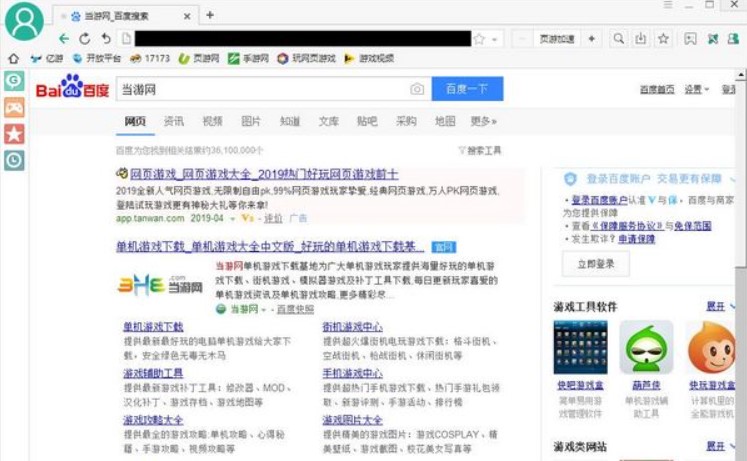Image resolution: width=747 pixels, height=461 pixels.
Task: Open the 游戏辅助工具 sublink
Action: tap(153, 373)
